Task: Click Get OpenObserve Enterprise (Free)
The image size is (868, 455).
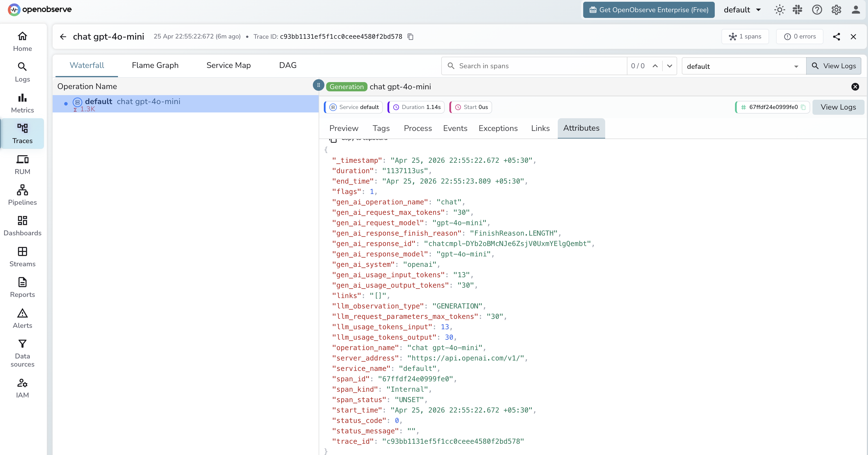Action: pos(648,10)
